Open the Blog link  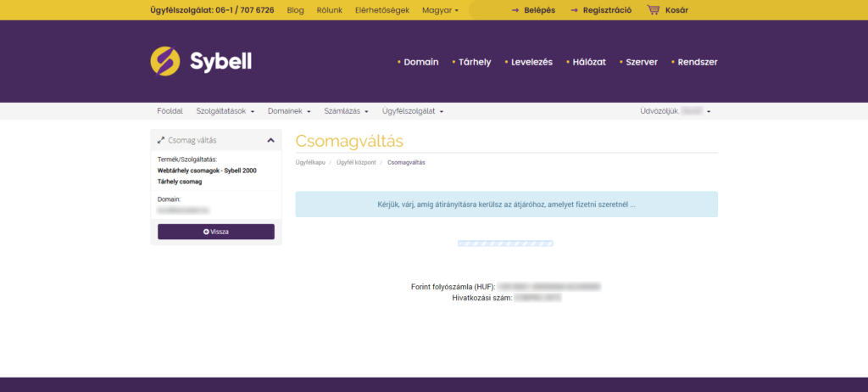coord(296,10)
